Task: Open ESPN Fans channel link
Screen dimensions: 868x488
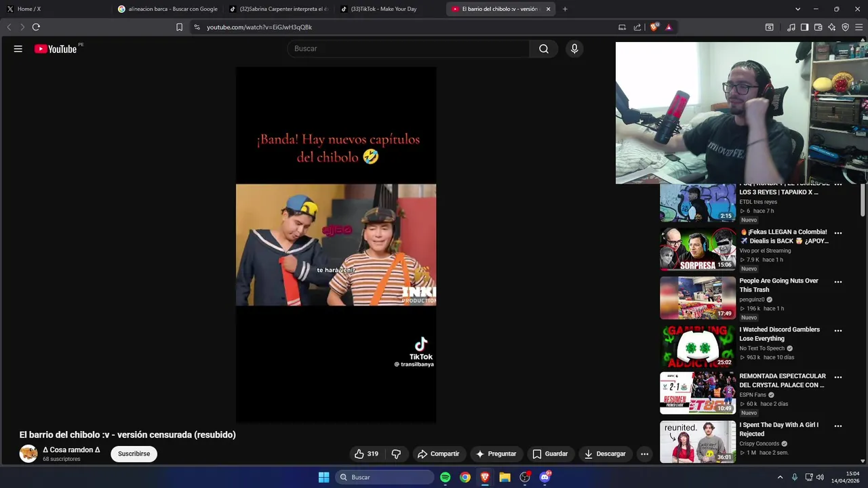Action: pyautogui.click(x=753, y=394)
